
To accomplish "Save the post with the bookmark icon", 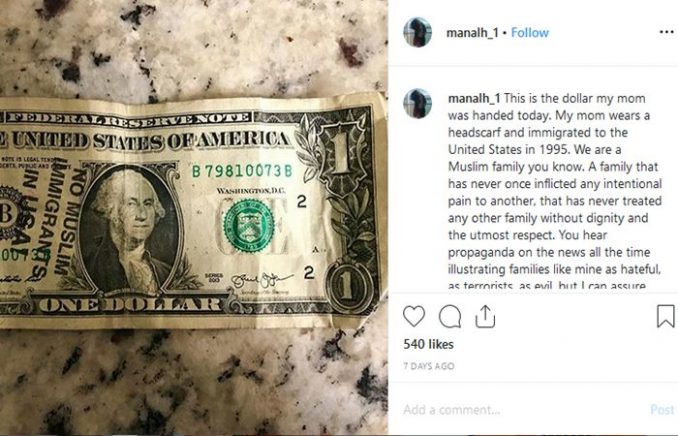I will point(665,316).
